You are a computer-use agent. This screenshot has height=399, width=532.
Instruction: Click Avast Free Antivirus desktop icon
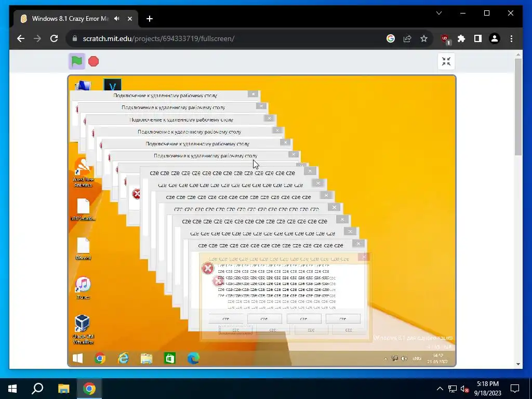coord(83,172)
